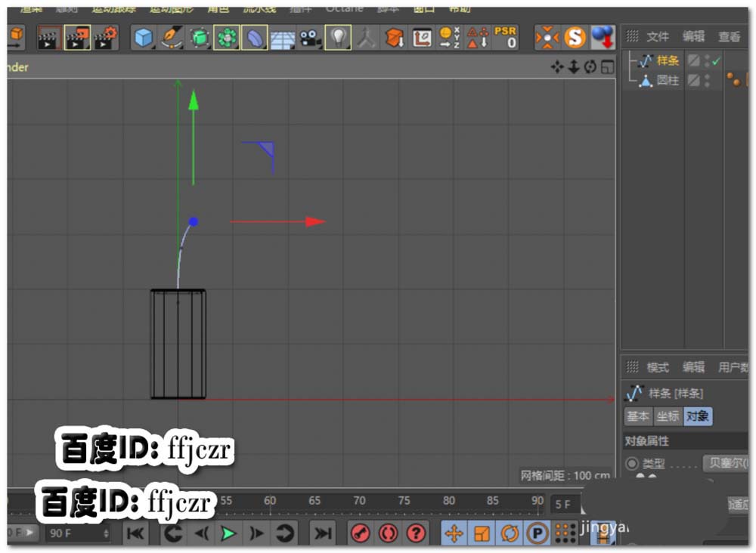Go to previous keyframe

tap(172, 533)
